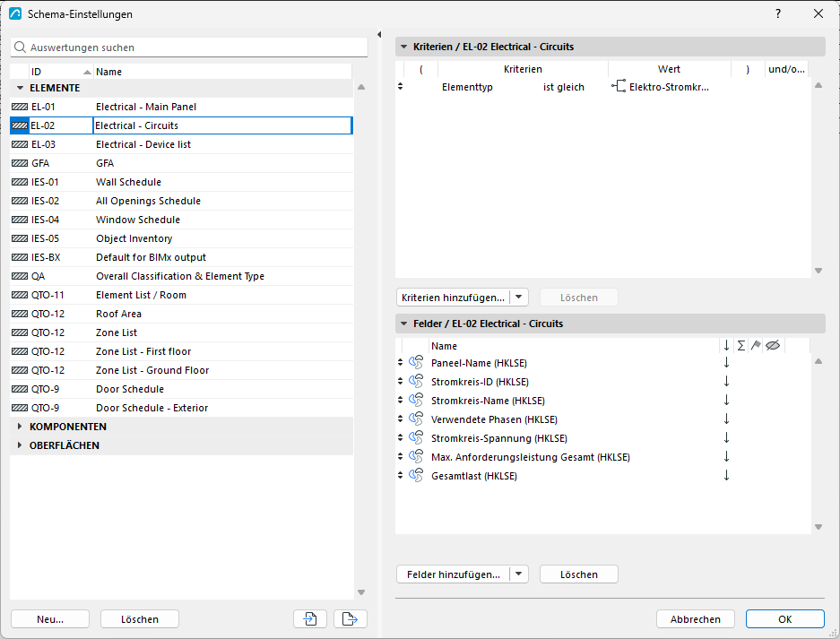Click the search magnifier icon

point(20,47)
